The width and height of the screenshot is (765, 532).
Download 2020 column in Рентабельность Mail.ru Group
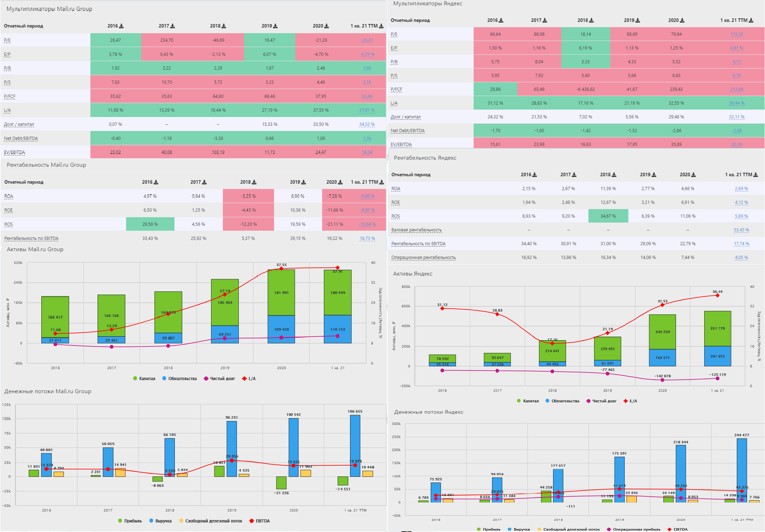[340, 182]
